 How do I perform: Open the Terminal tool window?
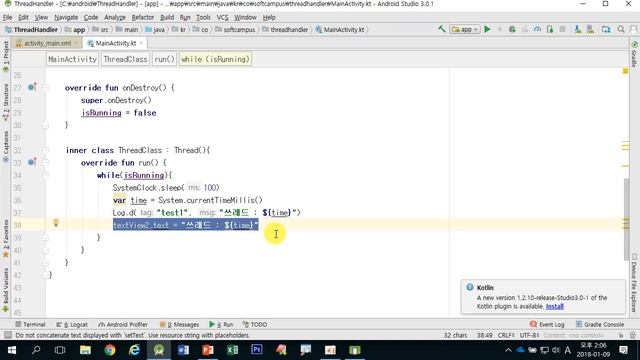tap(30, 324)
